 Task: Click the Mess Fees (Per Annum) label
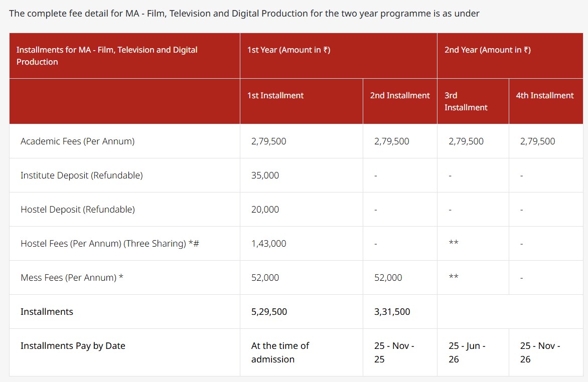pyautogui.click(x=72, y=277)
